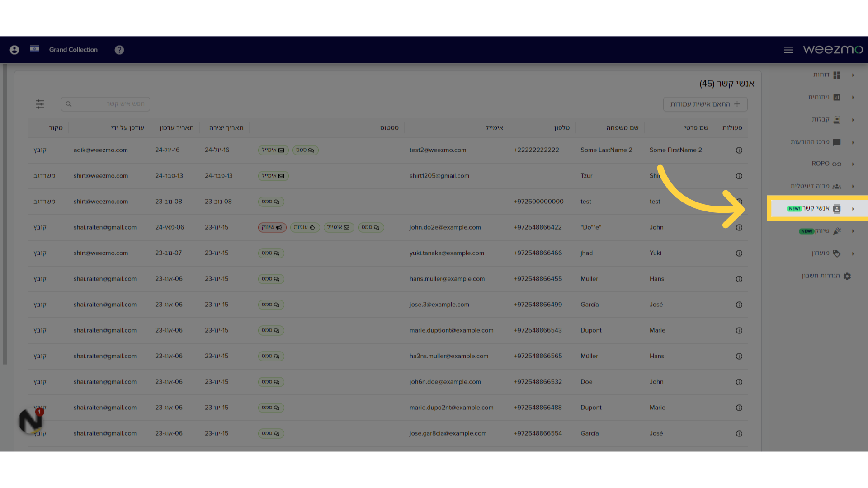Image resolution: width=868 pixels, height=488 pixels.
Task: Expand the קבלות sidebar arrow
Action: click(x=853, y=120)
